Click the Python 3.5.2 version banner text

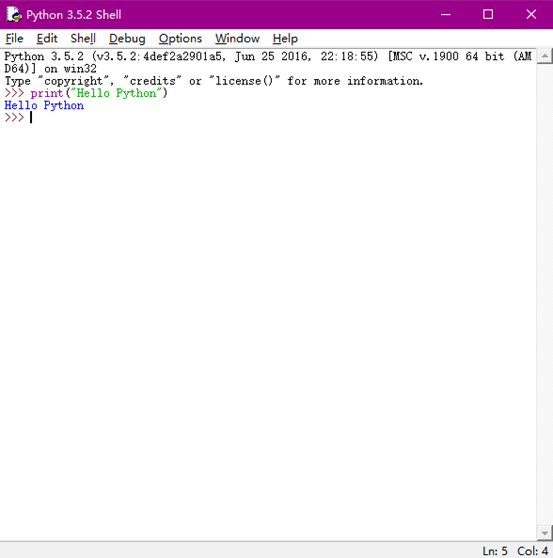point(268,57)
